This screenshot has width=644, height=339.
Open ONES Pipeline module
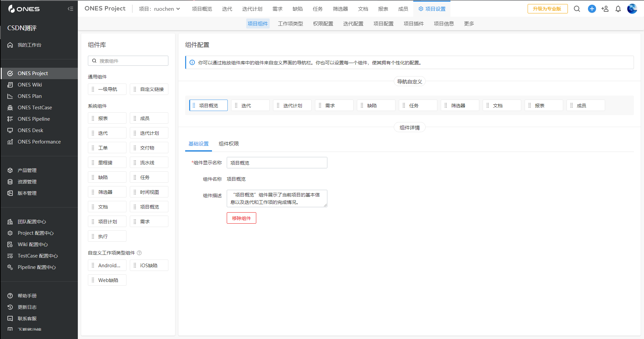pos(34,119)
